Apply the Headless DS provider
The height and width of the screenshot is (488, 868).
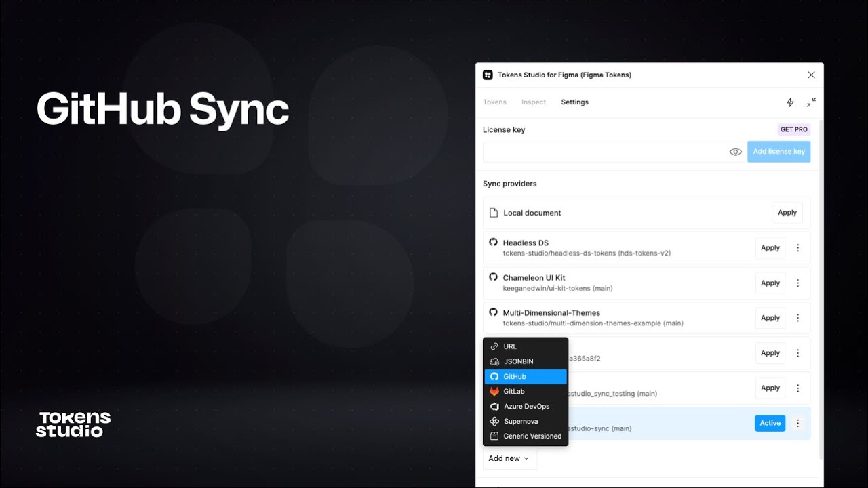point(770,248)
